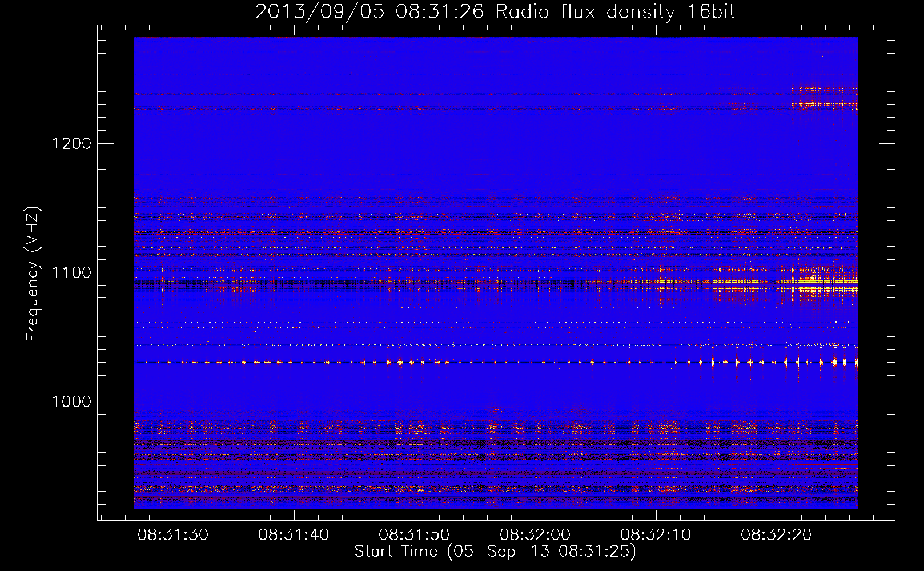Click the 1000 frequency tick label
Screen dimensions: 924x571
click(72, 401)
